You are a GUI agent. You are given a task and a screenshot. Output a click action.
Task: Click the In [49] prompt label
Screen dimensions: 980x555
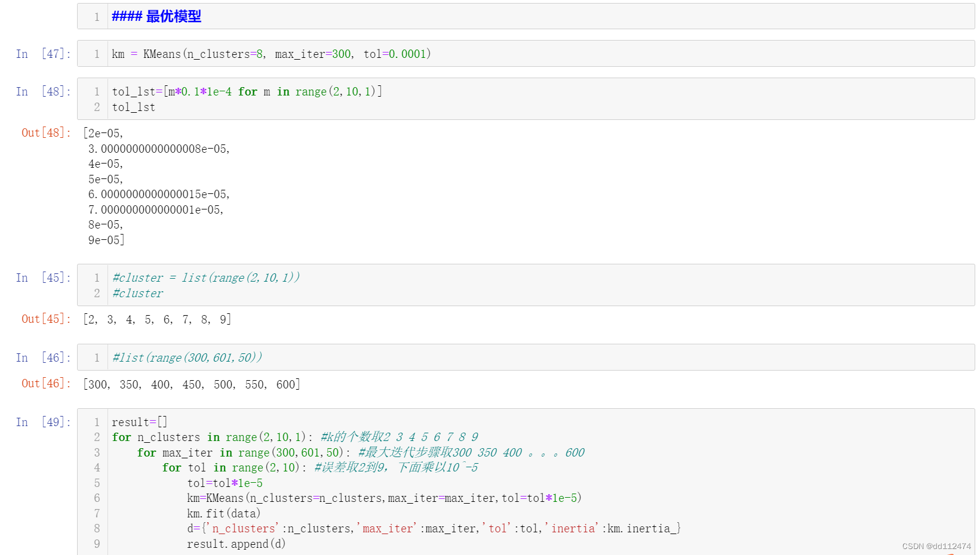click(x=43, y=422)
